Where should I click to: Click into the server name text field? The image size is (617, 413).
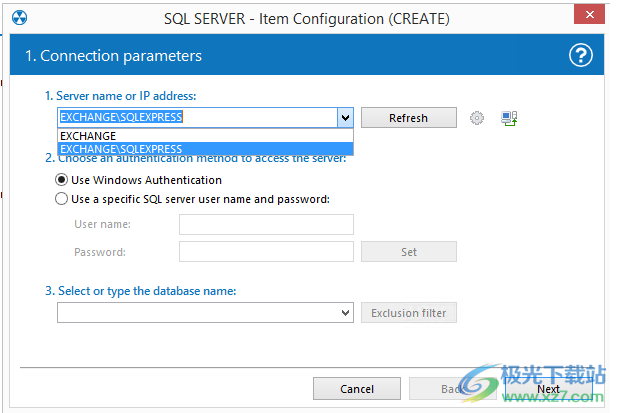pyautogui.click(x=196, y=118)
